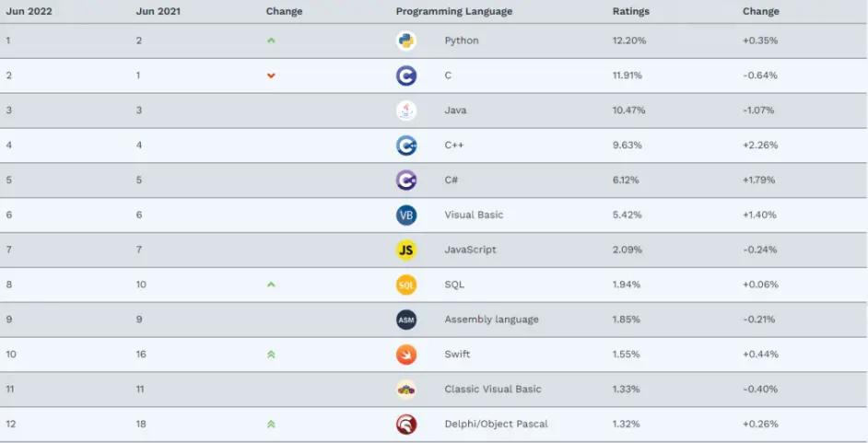Click the red down arrow in C row
This screenshot has width=868, height=443.
click(271, 76)
